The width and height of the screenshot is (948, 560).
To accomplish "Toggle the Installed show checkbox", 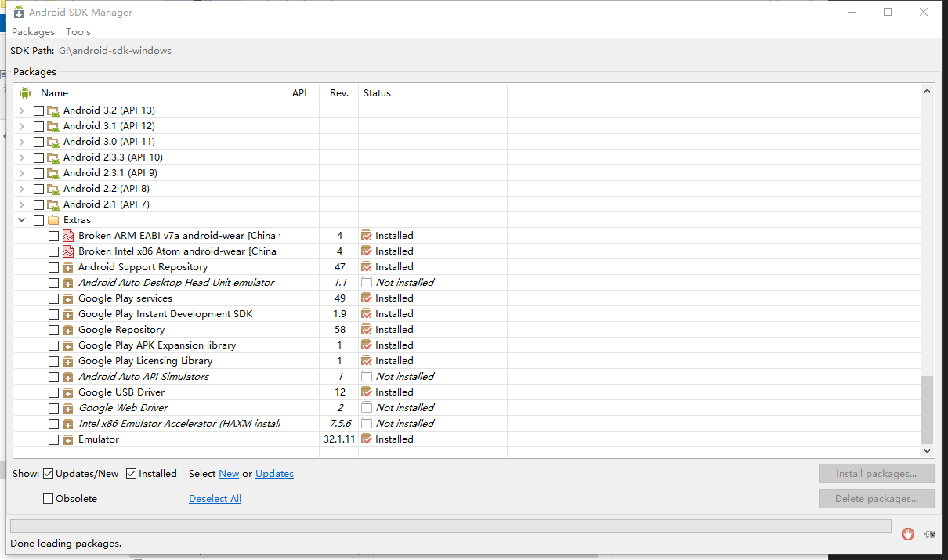I will coord(132,474).
